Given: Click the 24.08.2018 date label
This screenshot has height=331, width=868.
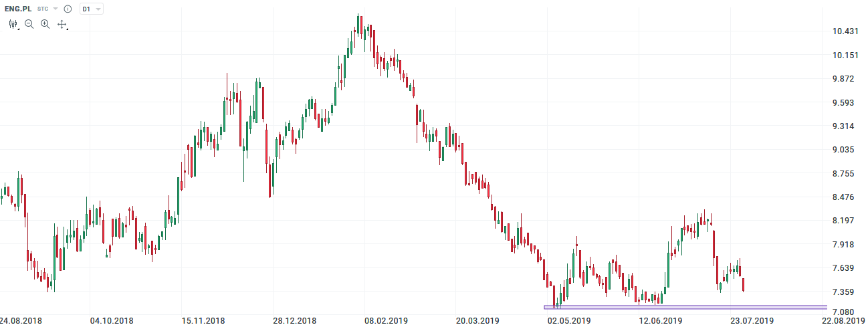Looking at the screenshot, I should (x=21, y=321).
